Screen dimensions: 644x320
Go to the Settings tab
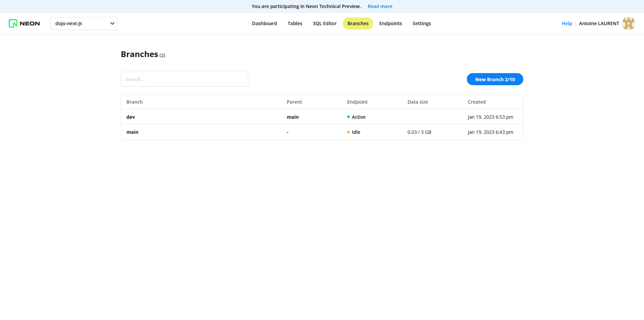click(x=422, y=23)
